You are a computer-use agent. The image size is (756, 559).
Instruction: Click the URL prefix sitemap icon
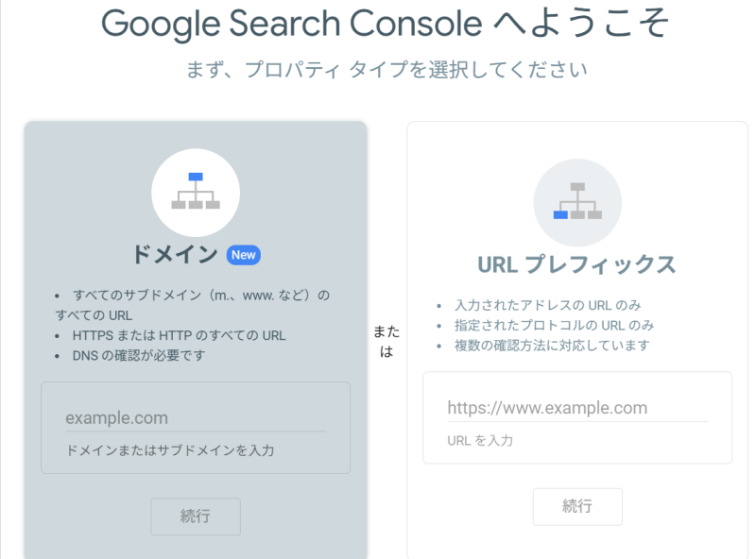577,202
